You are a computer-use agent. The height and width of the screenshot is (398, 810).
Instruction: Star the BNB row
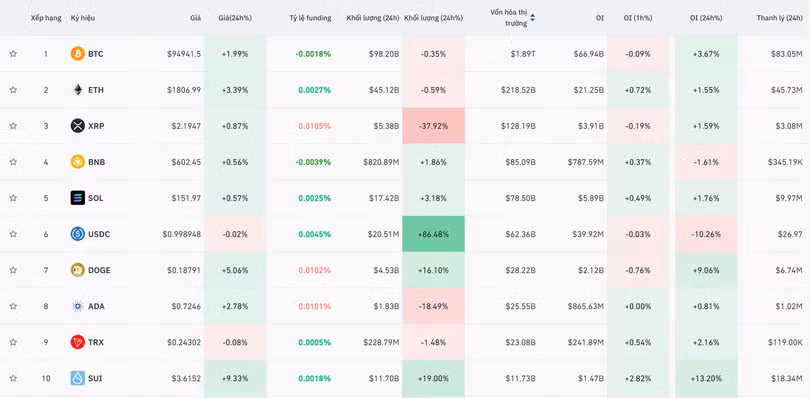click(13, 162)
